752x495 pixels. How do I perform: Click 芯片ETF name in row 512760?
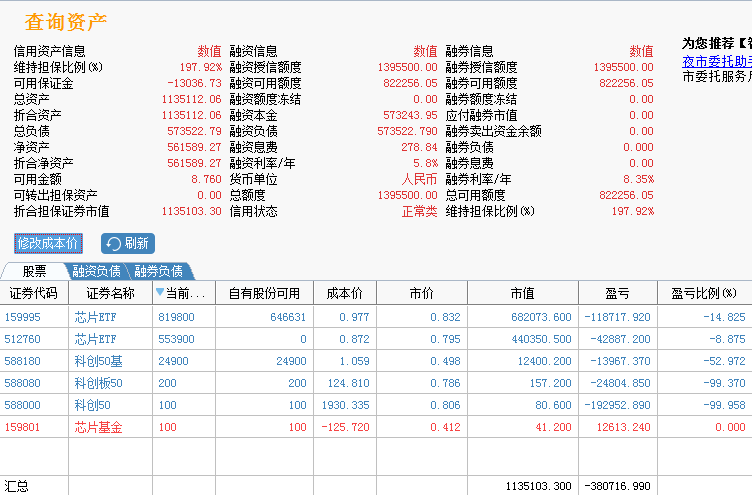coord(95,339)
